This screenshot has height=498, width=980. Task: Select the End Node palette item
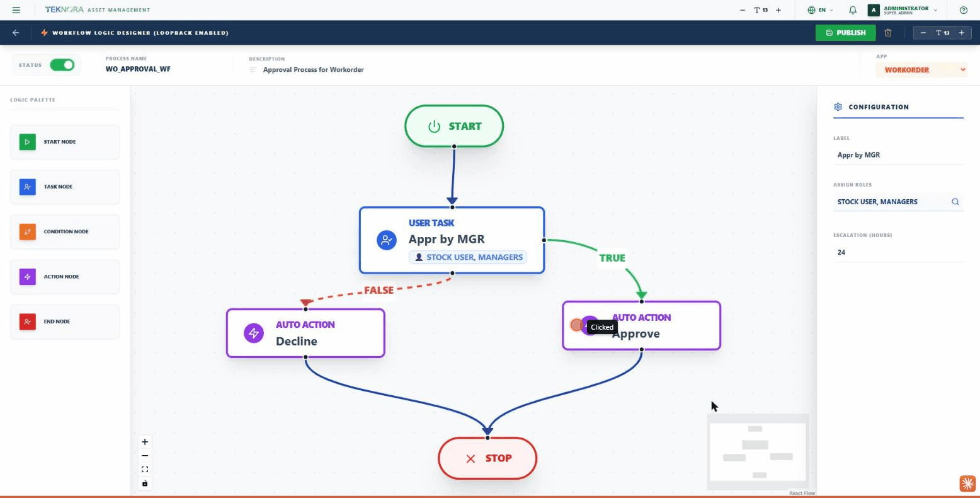(65, 321)
